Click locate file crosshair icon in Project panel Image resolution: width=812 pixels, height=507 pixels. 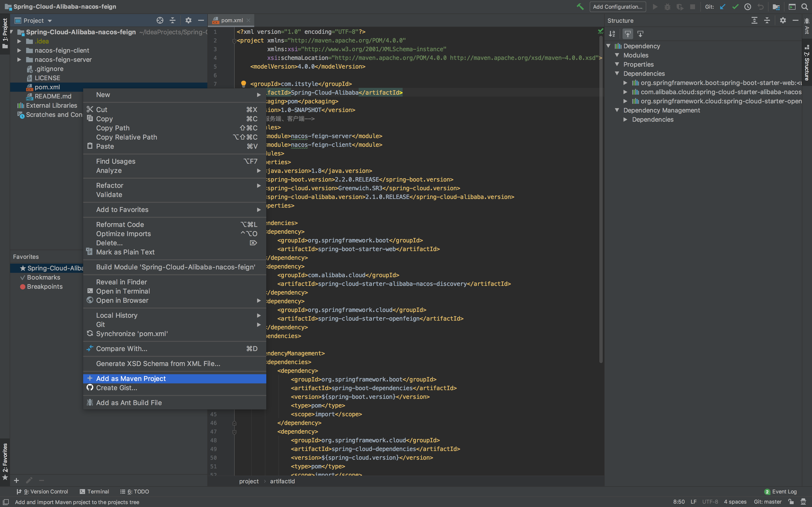pyautogui.click(x=160, y=20)
